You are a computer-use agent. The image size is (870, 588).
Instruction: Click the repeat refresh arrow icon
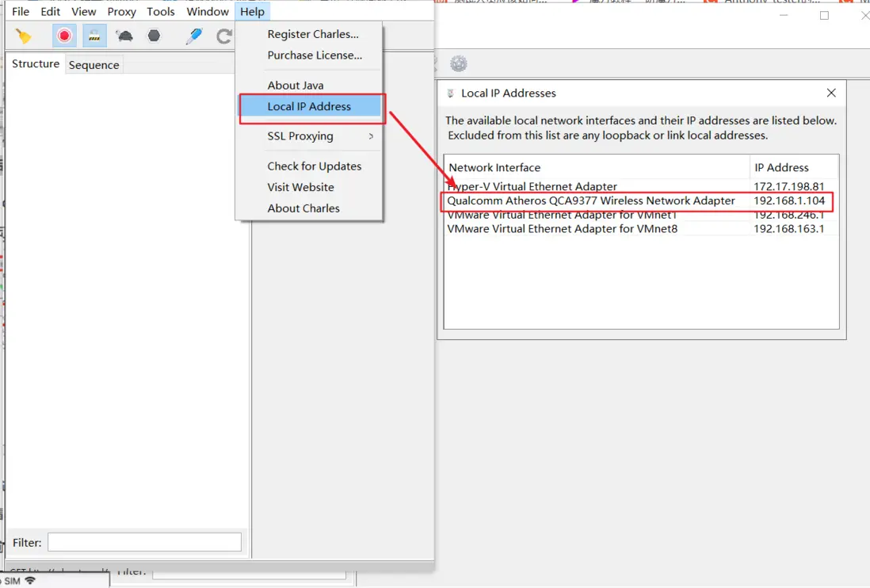click(x=224, y=36)
